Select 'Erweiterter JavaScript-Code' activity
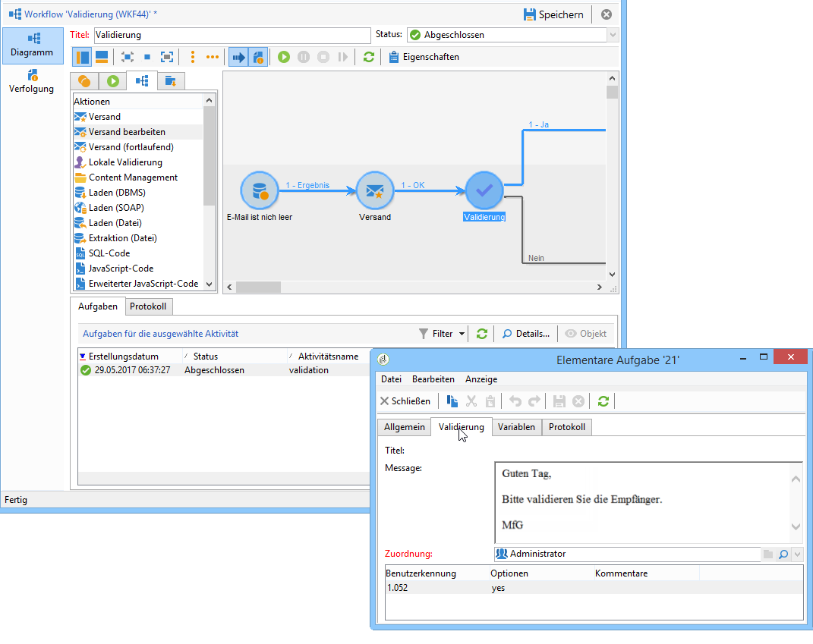The image size is (813, 644). 138,284
